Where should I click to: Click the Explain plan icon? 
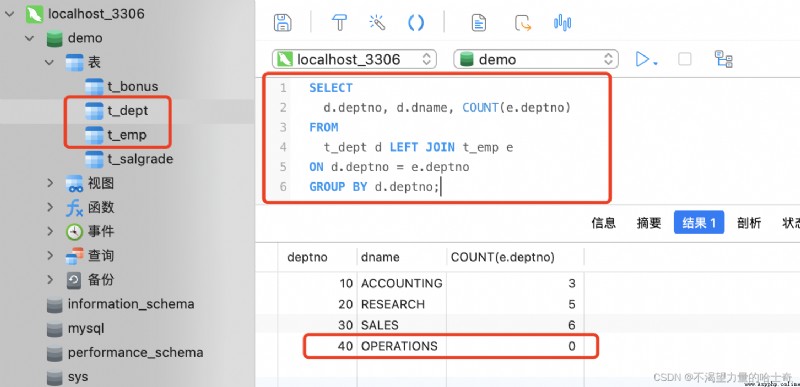723,59
